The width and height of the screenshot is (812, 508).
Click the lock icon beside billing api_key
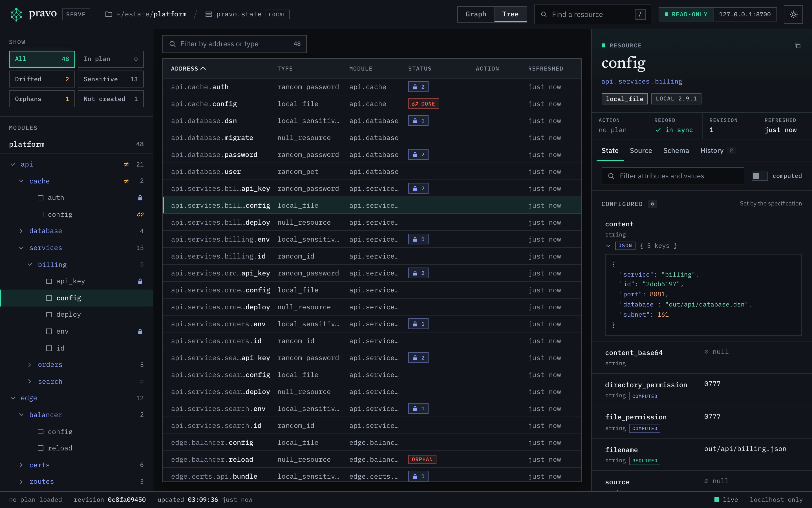pos(140,281)
